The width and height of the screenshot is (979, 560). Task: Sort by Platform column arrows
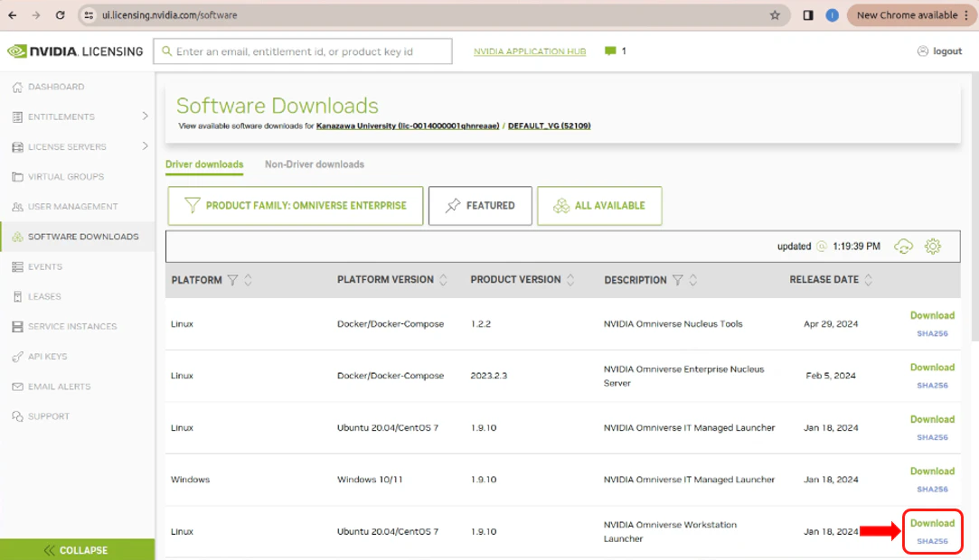[249, 280]
